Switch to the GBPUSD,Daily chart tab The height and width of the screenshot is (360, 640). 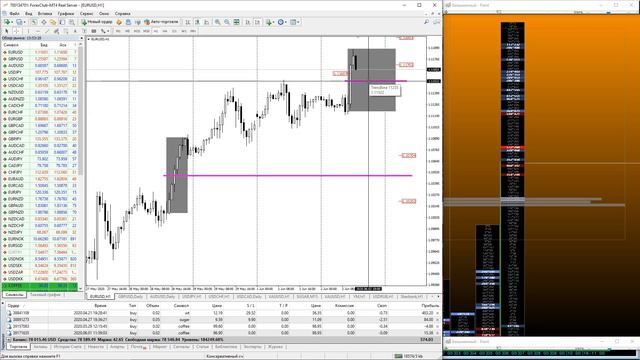(131, 297)
